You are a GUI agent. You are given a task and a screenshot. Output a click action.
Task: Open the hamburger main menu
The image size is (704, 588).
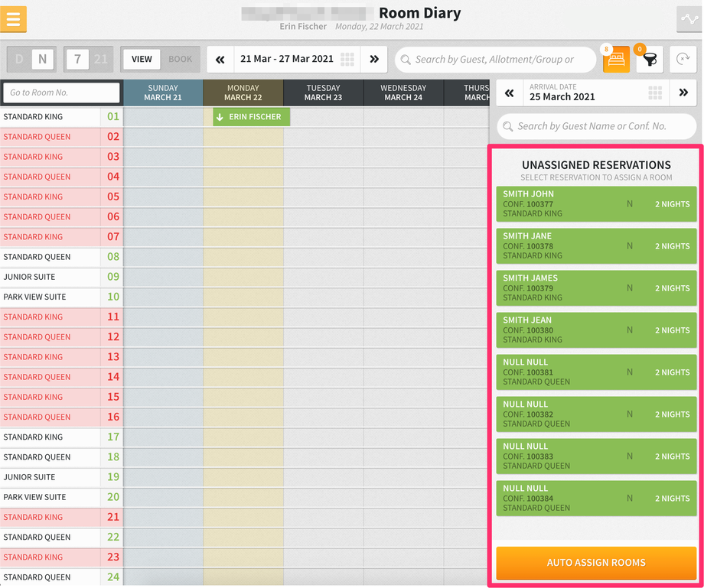tap(14, 19)
